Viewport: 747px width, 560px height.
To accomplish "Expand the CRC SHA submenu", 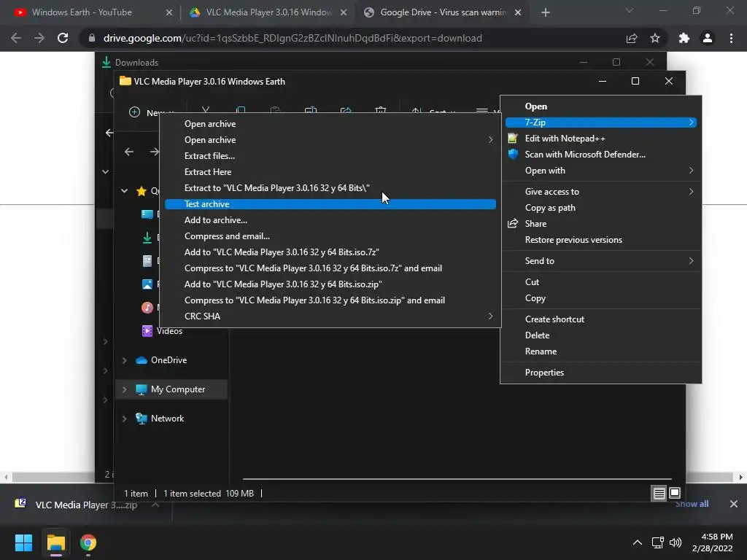I will (330, 316).
